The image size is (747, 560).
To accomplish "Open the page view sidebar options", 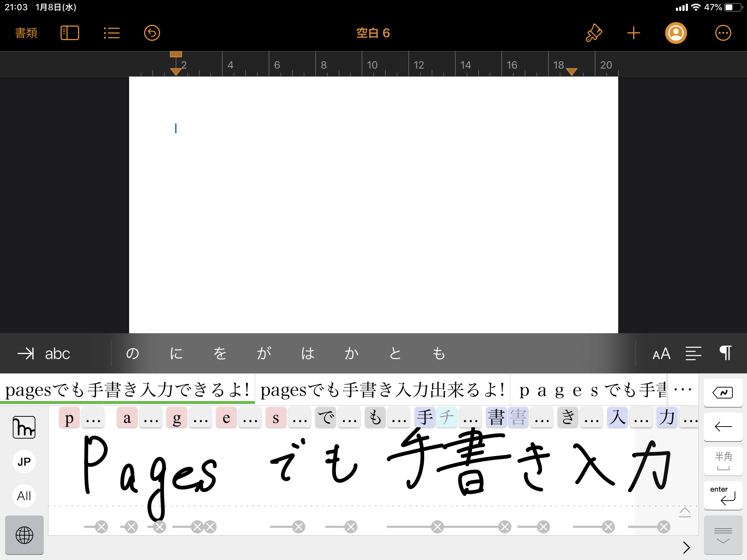I will pyautogui.click(x=70, y=33).
